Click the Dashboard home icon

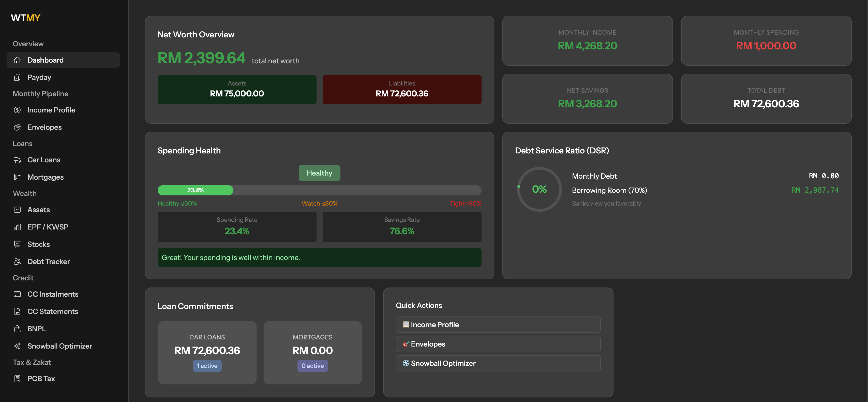(x=17, y=60)
